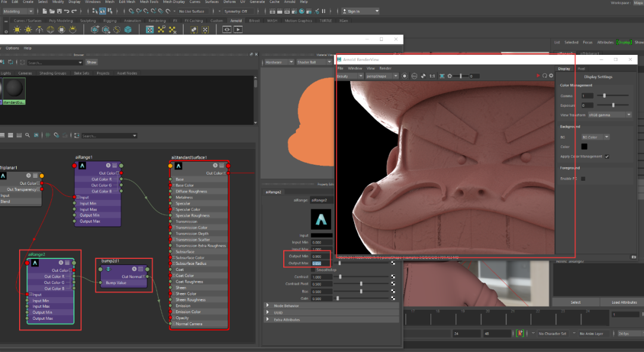The image size is (644, 352).
Task: Open the BG Color dropdown
Action: point(596,137)
